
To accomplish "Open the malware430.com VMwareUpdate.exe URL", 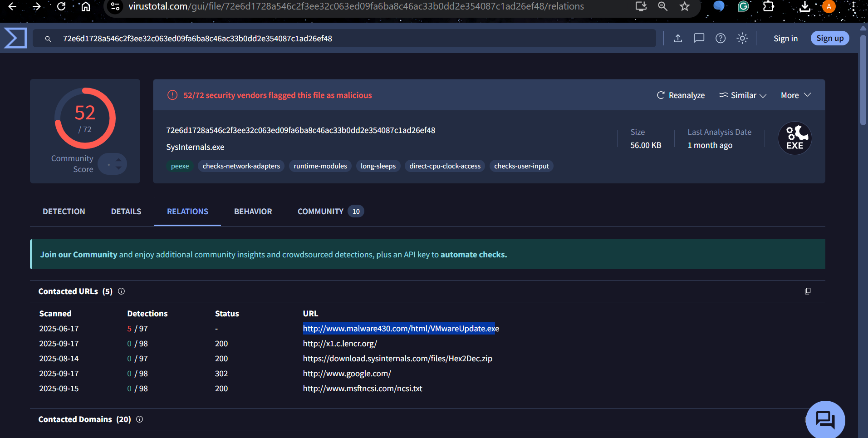I will [x=401, y=329].
